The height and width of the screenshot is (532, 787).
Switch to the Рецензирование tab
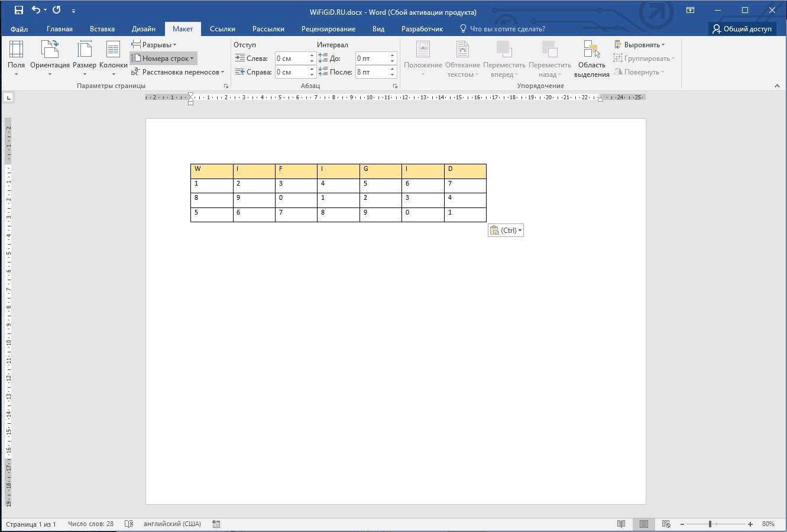[328, 29]
